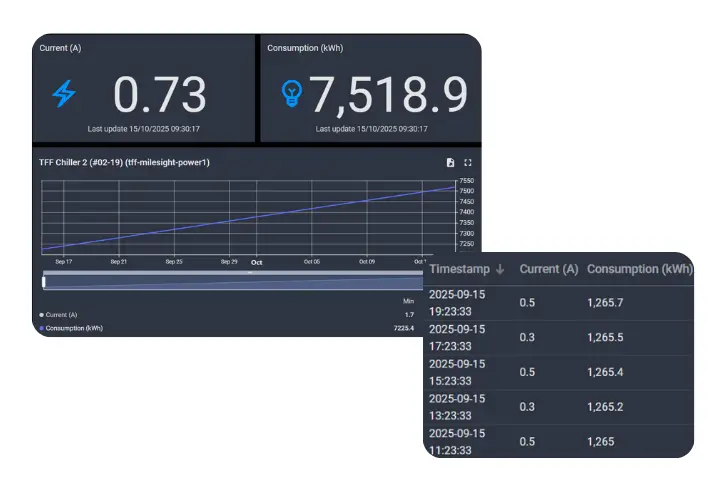Screen dimensions: 720x478
Task: Click the TFF Chiller 2 chart title
Action: (x=124, y=162)
